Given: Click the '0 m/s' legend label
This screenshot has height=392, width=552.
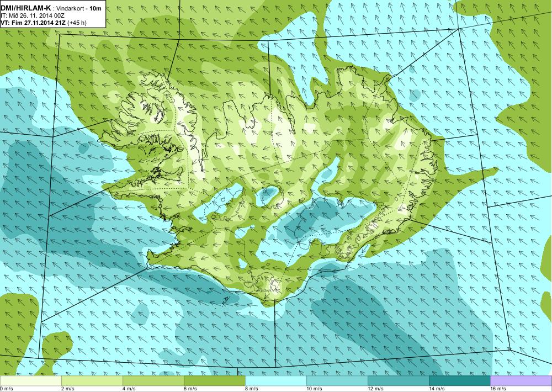Looking at the screenshot, I should (6, 389).
